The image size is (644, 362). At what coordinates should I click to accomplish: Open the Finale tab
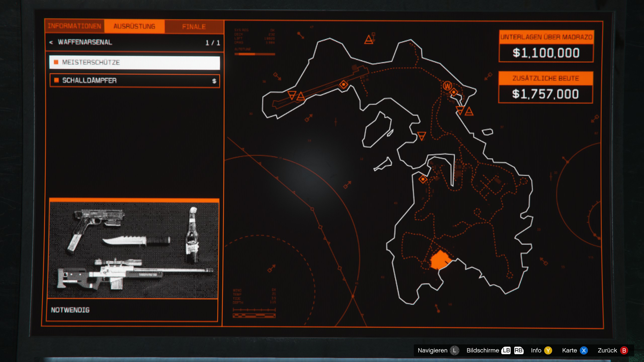coord(194,27)
